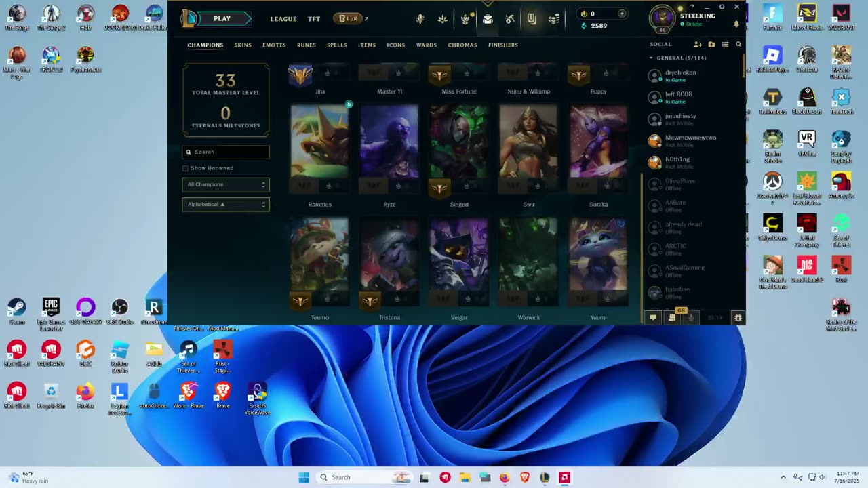Viewport: 868px width, 488px height.
Task: Open the Recycle Bin on desktop
Action: 51,396
